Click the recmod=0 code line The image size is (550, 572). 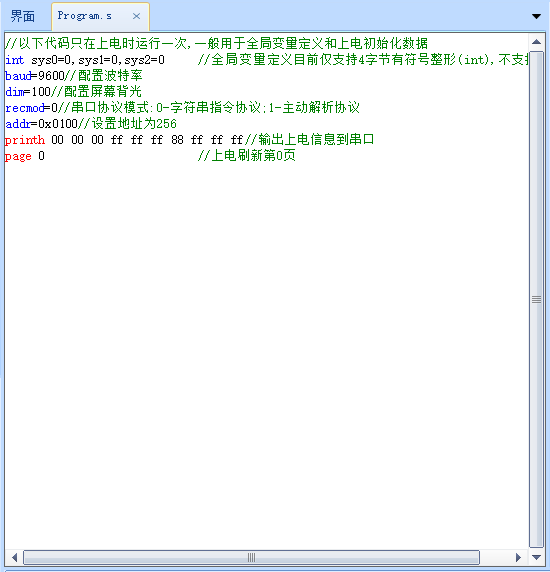click(x=182, y=108)
